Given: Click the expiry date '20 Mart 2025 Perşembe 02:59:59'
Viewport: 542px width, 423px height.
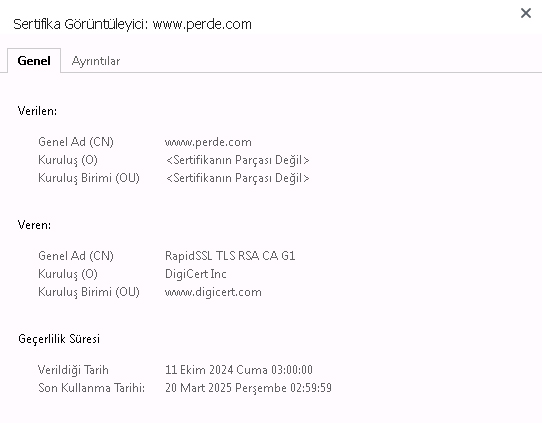Looking at the screenshot, I should click(x=248, y=388).
